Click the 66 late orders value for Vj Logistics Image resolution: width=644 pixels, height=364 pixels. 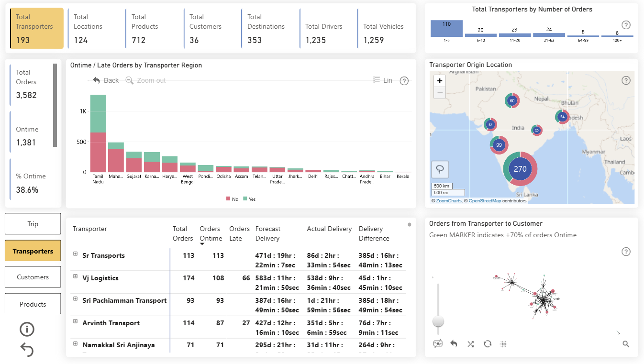246,278
